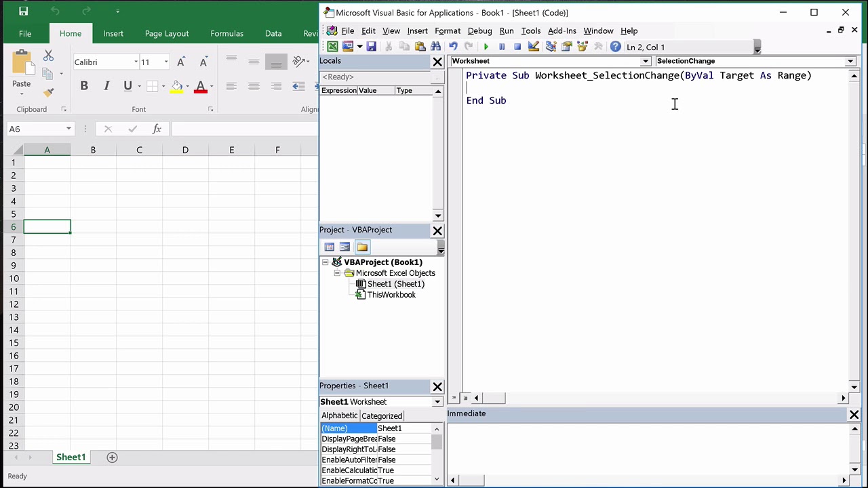Open the SelectionChange procedure dropdown
Image resolution: width=868 pixels, height=488 pixels.
[x=850, y=61]
